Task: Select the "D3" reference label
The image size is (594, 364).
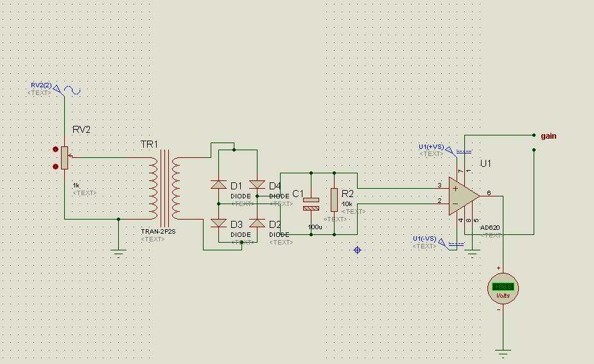Action: tap(236, 225)
